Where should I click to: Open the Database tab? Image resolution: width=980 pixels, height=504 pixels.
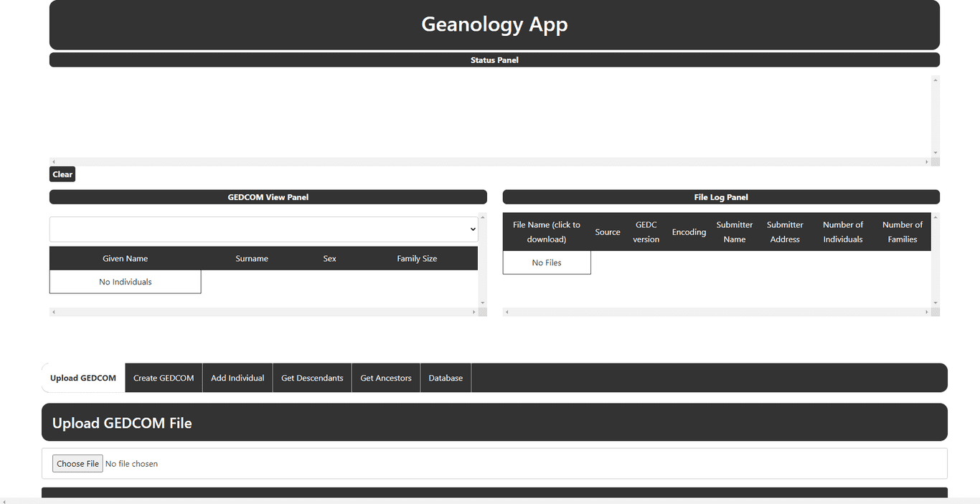pyautogui.click(x=446, y=378)
